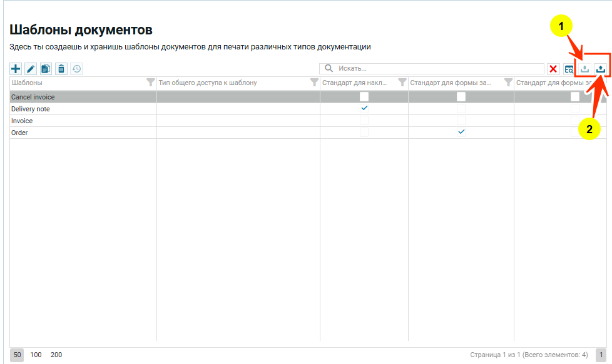Click the upload icon marked by arrow 2
This screenshot has height=364, width=612.
[x=601, y=69]
